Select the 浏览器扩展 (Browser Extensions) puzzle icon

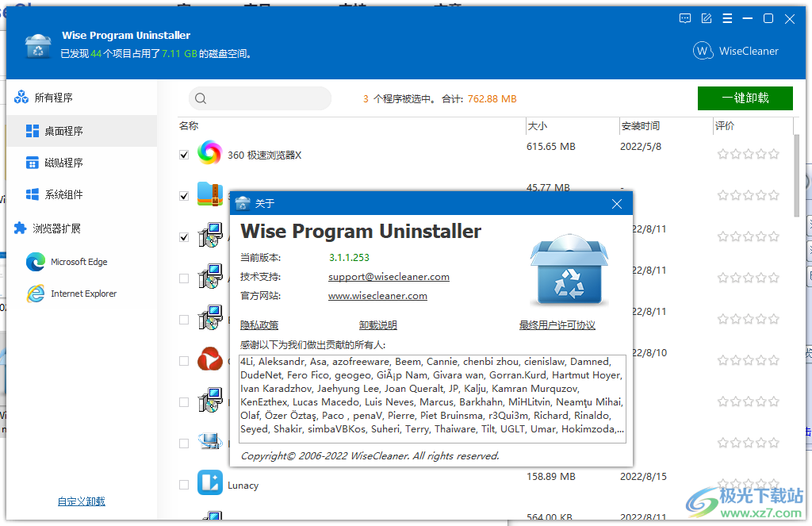[21, 228]
